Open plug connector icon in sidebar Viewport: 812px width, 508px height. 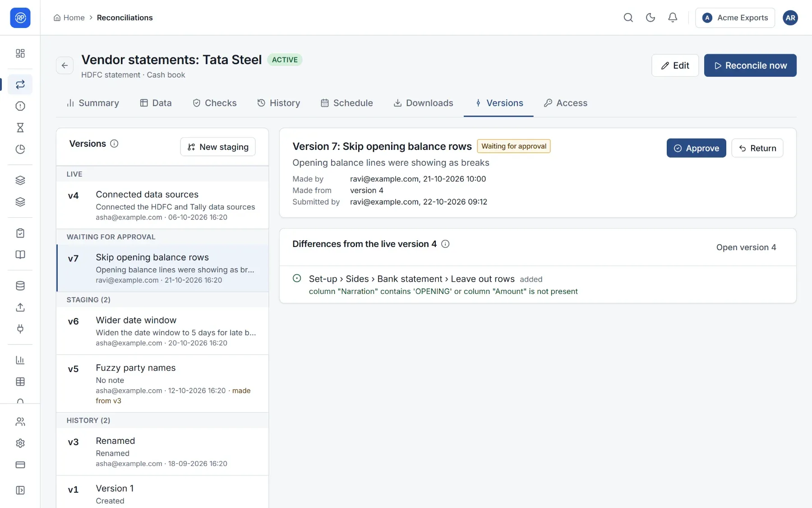click(x=20, y=329)
